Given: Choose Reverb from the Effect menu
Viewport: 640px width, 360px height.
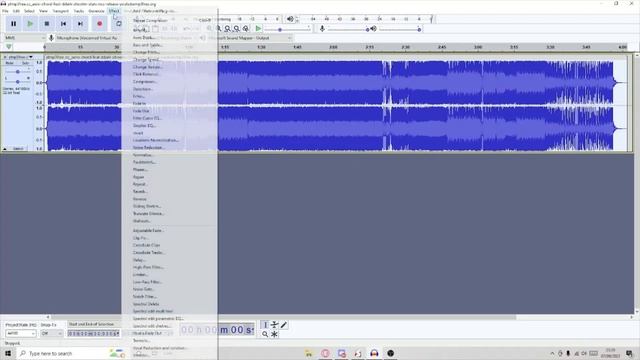Looking at the screenshot, I should pos(169,191).
